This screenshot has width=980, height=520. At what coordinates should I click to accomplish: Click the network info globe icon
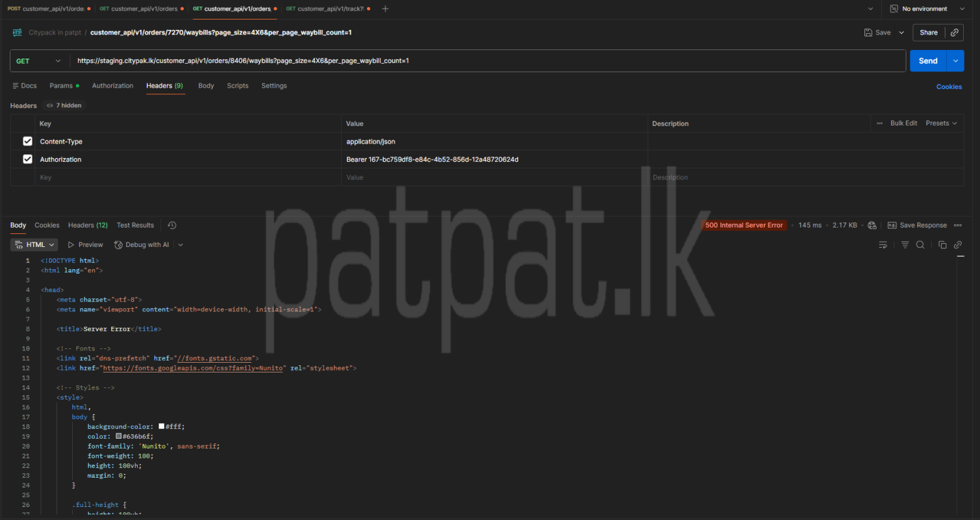872,226
